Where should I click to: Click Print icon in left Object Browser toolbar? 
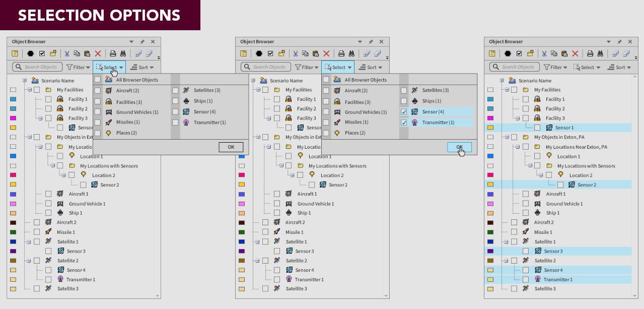pos(112,53)
